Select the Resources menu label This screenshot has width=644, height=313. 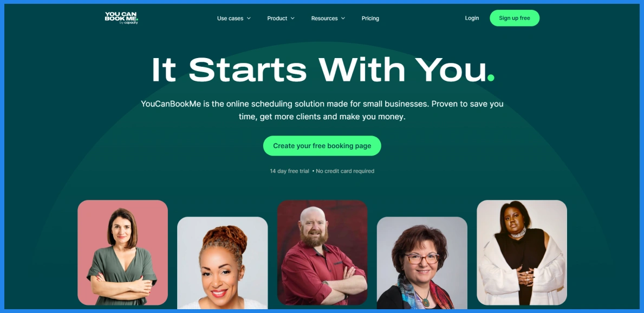point(324,18)
